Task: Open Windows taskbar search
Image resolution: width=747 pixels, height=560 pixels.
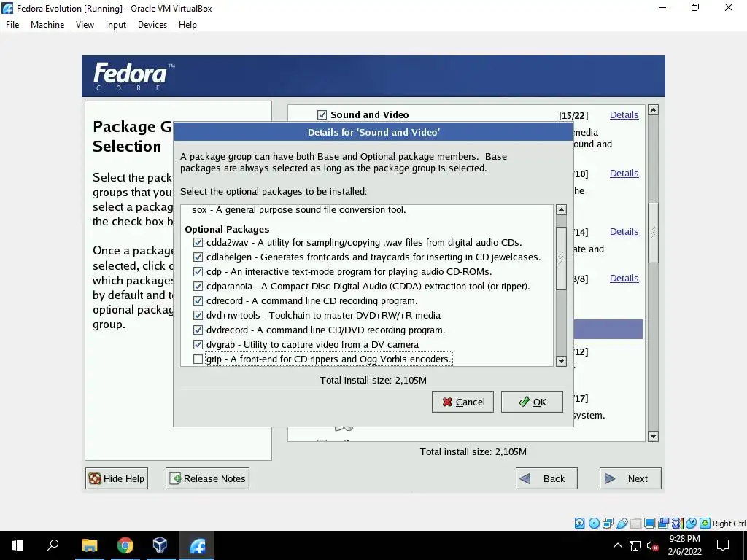Action: [53, 545]
